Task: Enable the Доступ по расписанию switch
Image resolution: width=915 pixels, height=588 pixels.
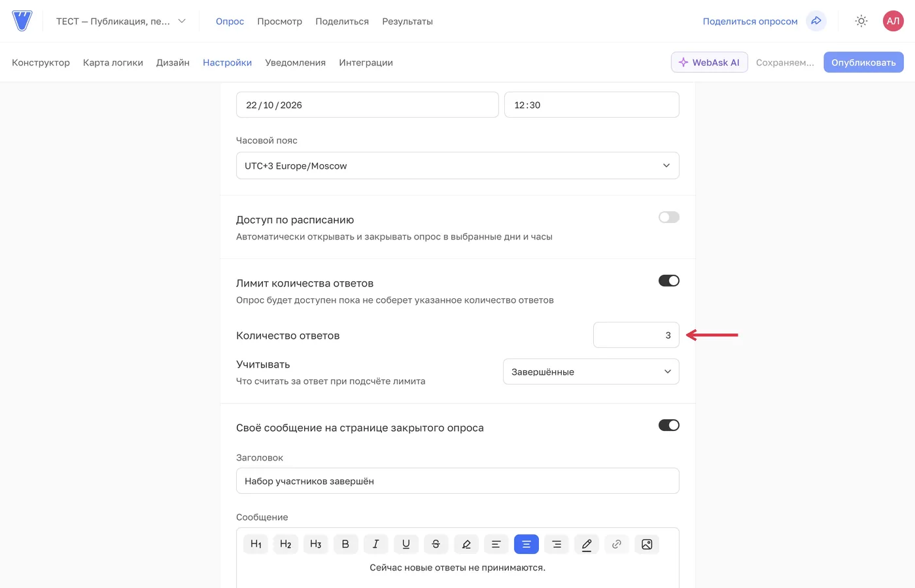Action: (669, 217)
